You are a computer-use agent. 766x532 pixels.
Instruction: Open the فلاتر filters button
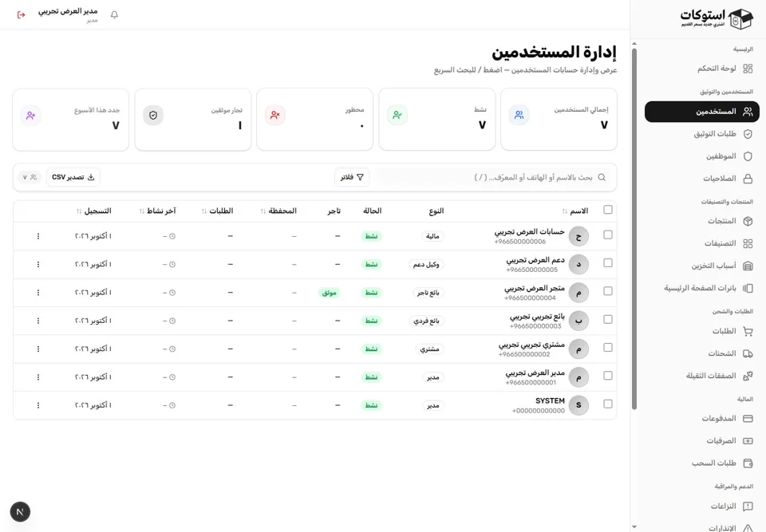pyautogui.click(x=352, y=177)
